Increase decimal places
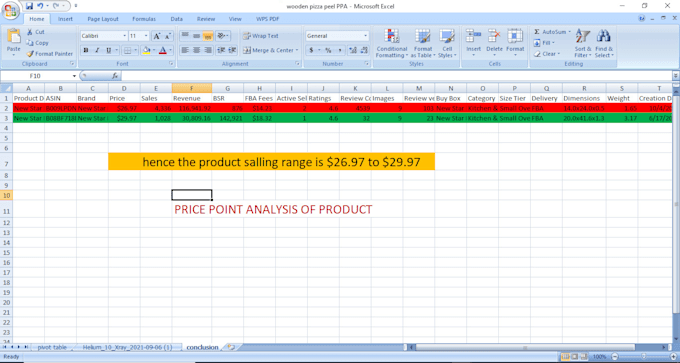This screenshot has height=363, width=680. click(x=353, y=50)
